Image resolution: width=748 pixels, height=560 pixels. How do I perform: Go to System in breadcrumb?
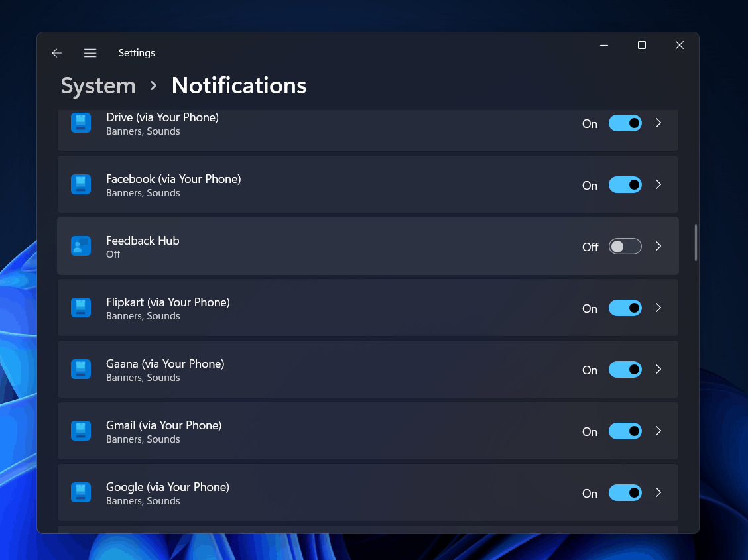(98, 85)
